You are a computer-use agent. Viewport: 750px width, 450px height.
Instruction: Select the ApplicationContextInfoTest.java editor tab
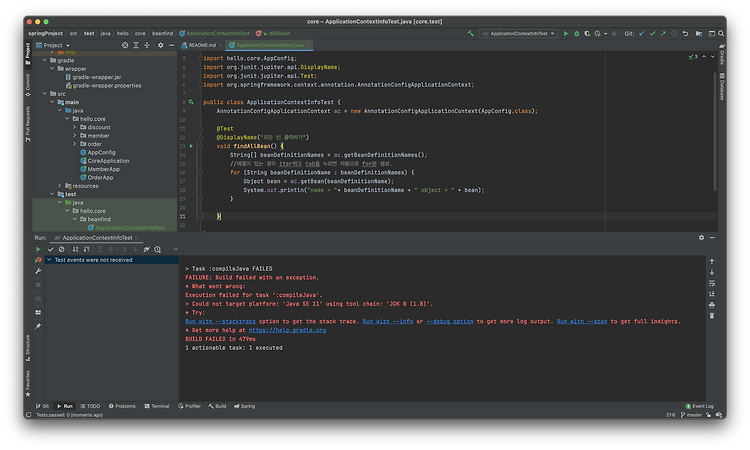270,45
